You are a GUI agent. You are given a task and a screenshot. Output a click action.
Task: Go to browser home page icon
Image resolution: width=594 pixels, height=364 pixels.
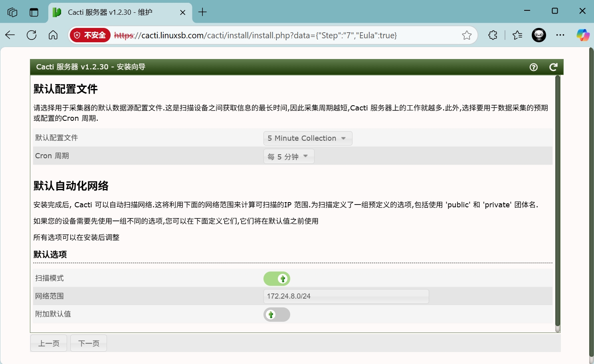pyautogui.click(x=53, y=35)
